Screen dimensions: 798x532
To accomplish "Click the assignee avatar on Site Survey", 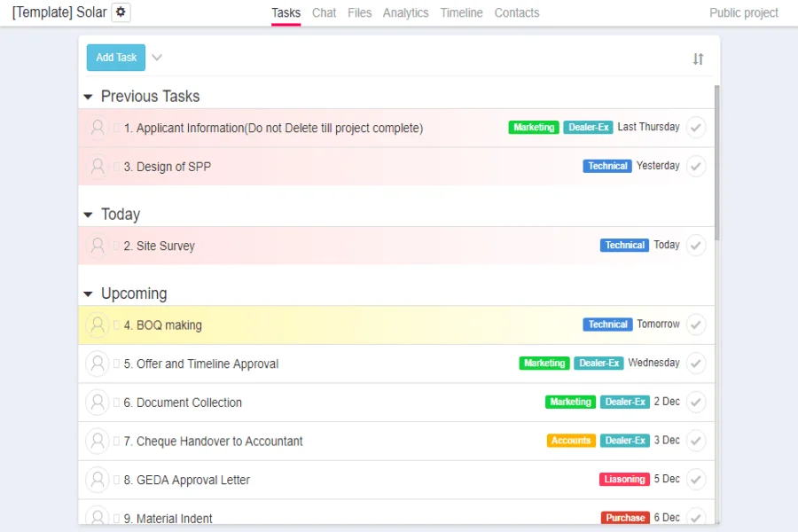I will coord(98,245).
